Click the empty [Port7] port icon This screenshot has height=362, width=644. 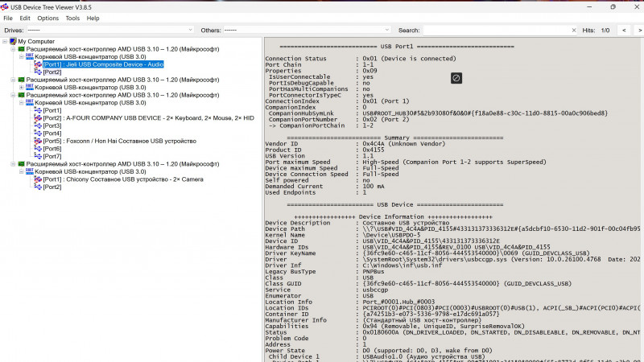point(38,156)
